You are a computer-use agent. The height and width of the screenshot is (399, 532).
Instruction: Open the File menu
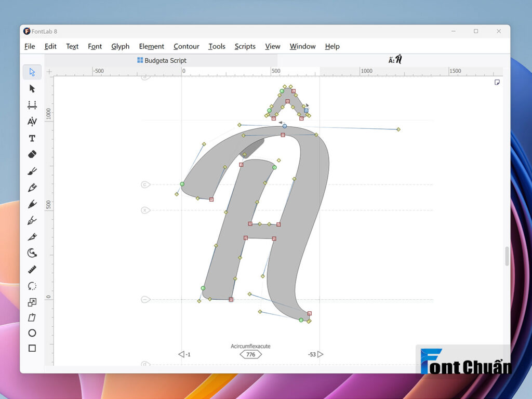(x=30, y=46)
